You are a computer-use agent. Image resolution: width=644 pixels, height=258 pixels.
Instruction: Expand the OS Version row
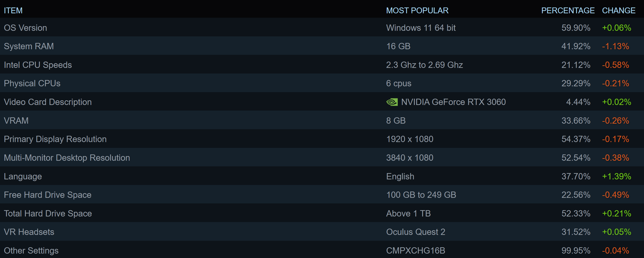(25, 28)
